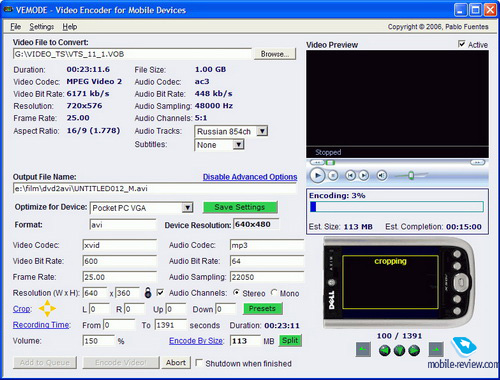Click the Crop link
Viewport: 500px width, 380px height.
(21, 309)
